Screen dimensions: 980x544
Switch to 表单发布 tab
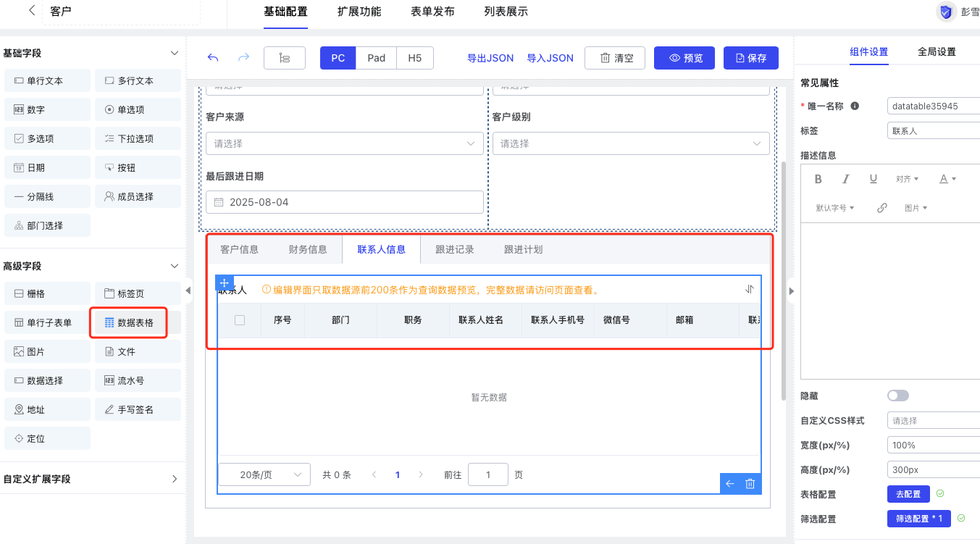[x=433, y=12]
